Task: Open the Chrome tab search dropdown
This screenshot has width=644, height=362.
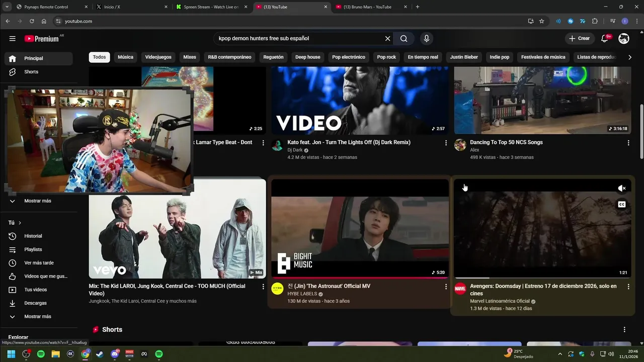Action: coord(7,7)
